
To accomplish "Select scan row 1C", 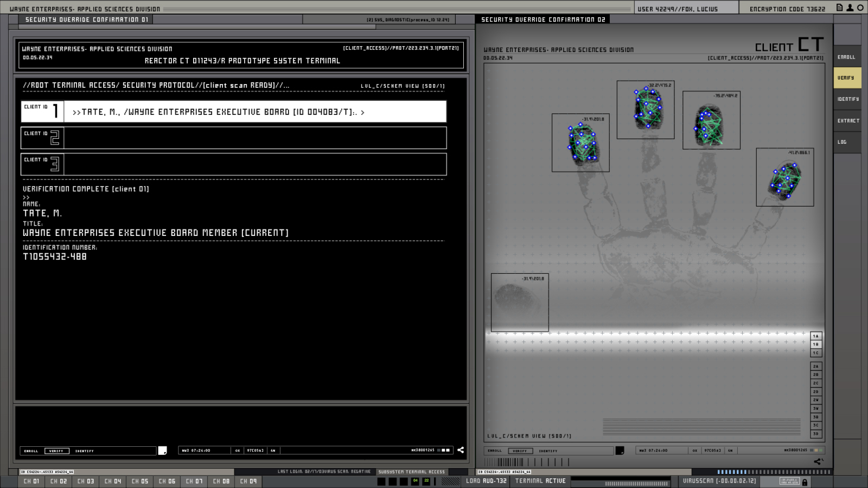I will pos(816,353).
